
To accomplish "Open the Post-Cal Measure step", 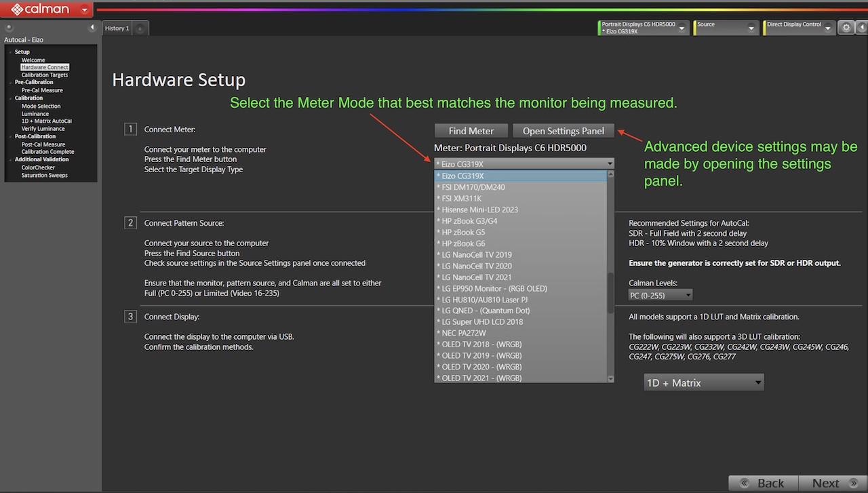I will (x=43, y=144).
